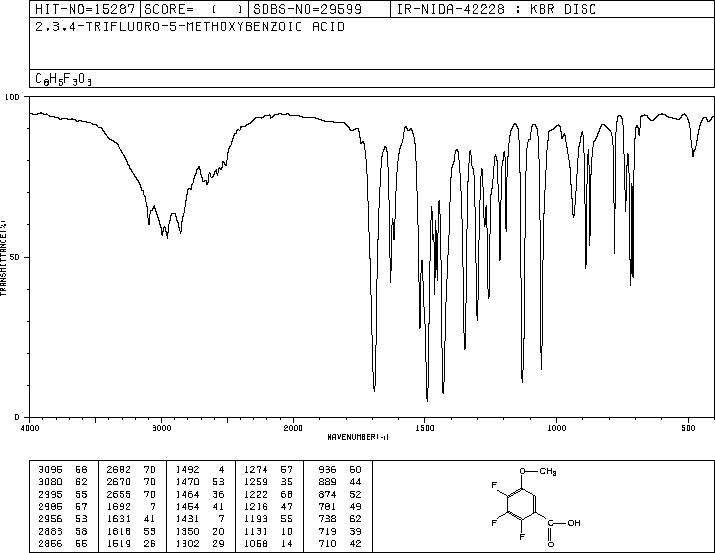
Task: Select the 1350 peak entry in table
Action: 200,532
